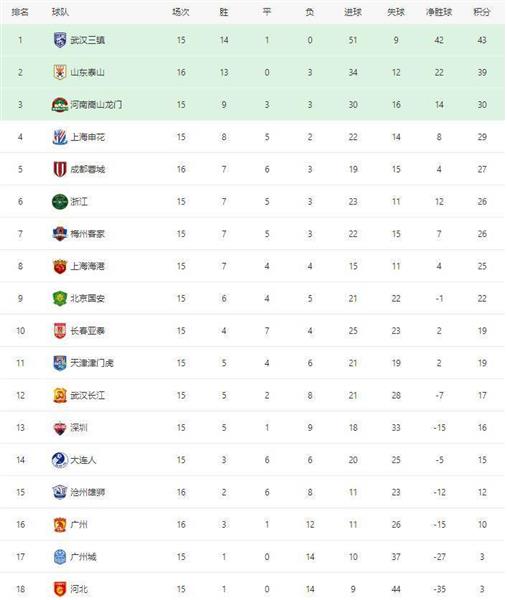
Task: Select the 上海申花 team logo
Action: click(60, 137)
